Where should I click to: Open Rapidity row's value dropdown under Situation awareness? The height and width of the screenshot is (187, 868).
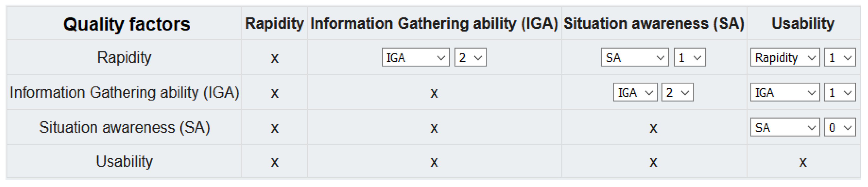point(689,58)
